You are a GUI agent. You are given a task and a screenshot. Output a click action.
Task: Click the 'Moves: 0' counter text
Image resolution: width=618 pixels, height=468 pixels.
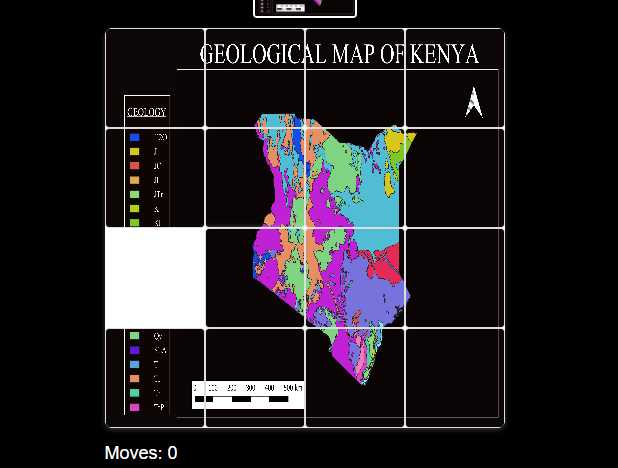141,453
